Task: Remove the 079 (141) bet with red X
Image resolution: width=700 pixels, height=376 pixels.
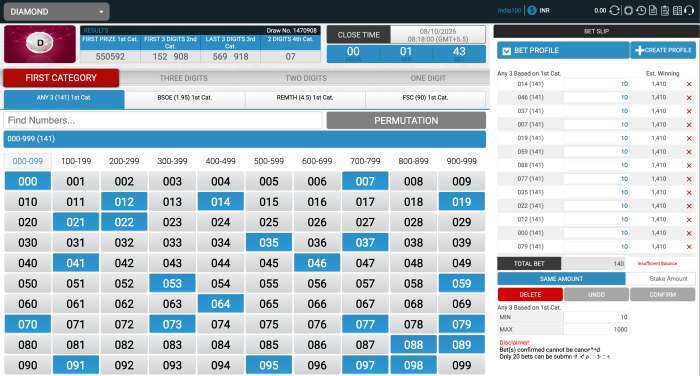Action: [x=689, y=246]
